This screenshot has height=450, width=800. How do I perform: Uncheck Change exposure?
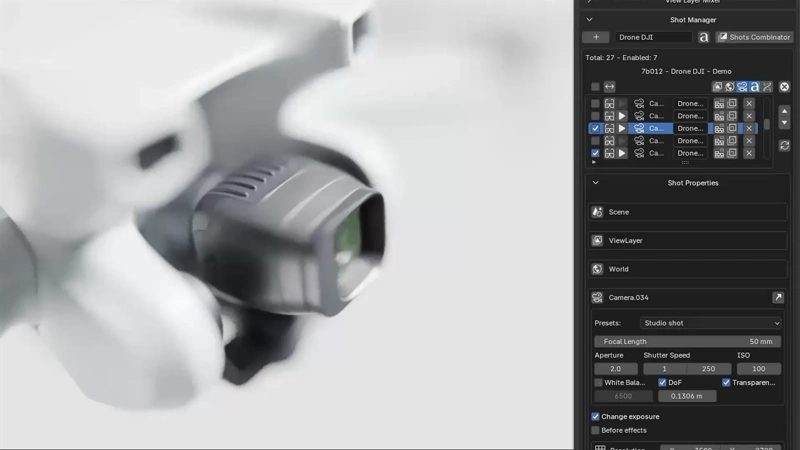(x=595, y=417)
